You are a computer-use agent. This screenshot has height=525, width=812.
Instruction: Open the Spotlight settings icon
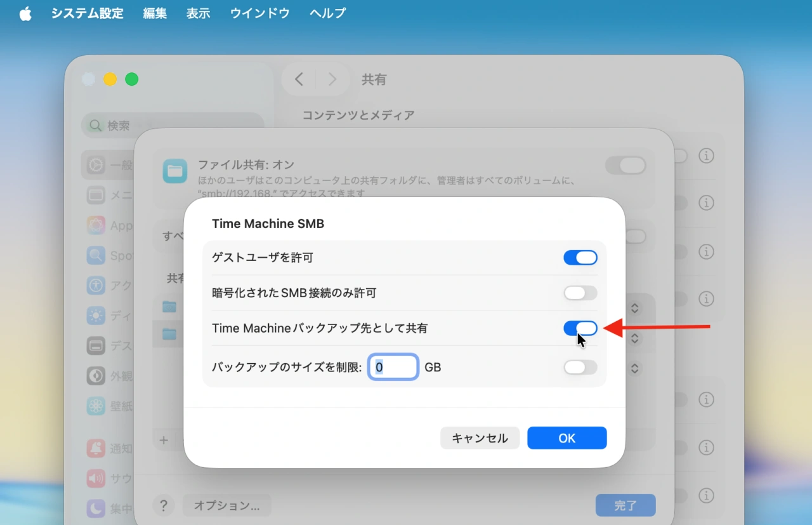96,255
